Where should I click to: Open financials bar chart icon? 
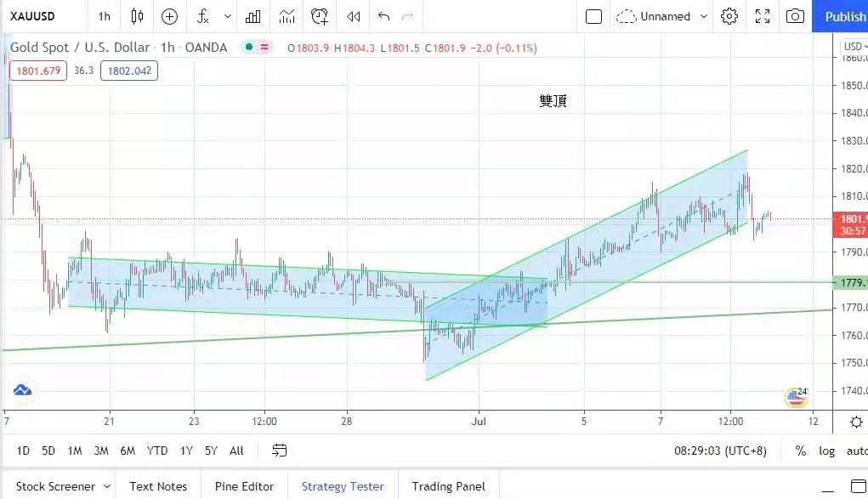coord(253,16)
